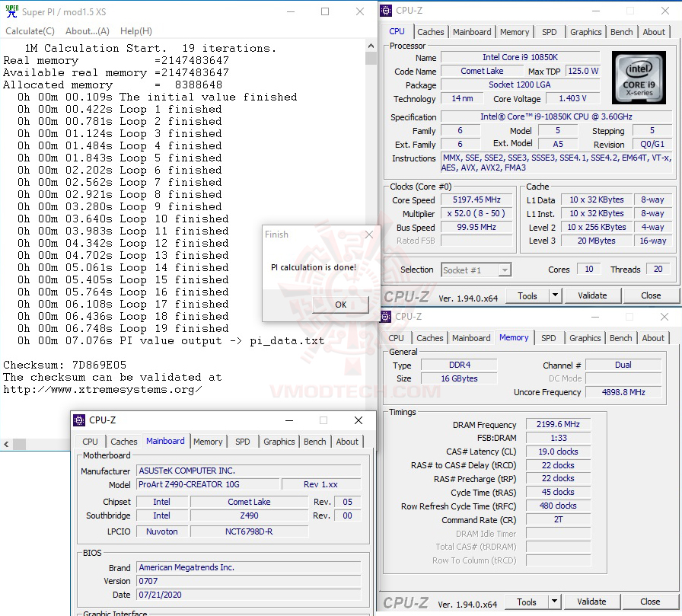The image size is (682, 616).
Task: Click the Uncore Frequency 4898.8 MHz value
Action: click(x=623, y=392)
